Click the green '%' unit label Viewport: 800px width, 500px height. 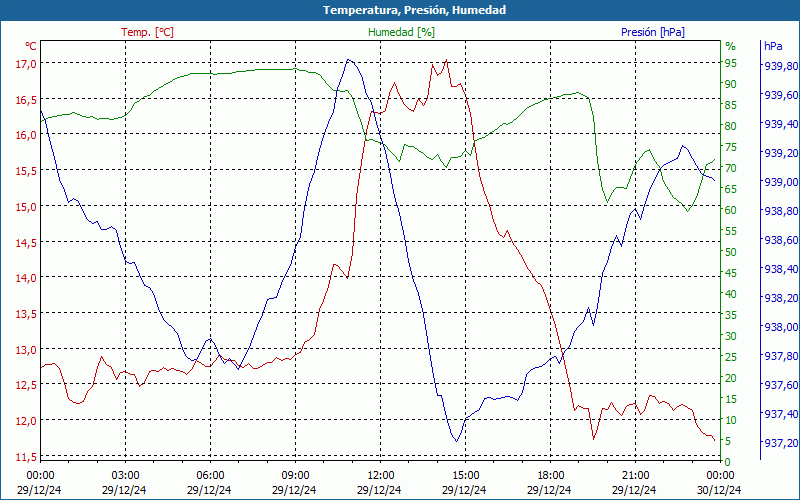tap(731, 46)
